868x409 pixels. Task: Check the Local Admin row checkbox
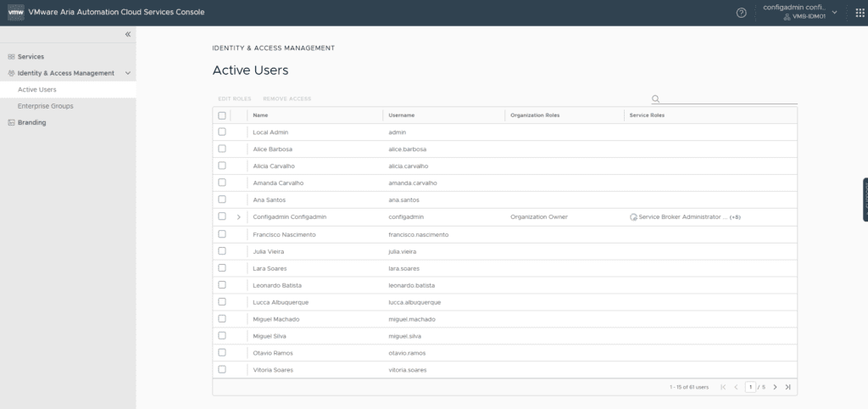tap(222, 132)
